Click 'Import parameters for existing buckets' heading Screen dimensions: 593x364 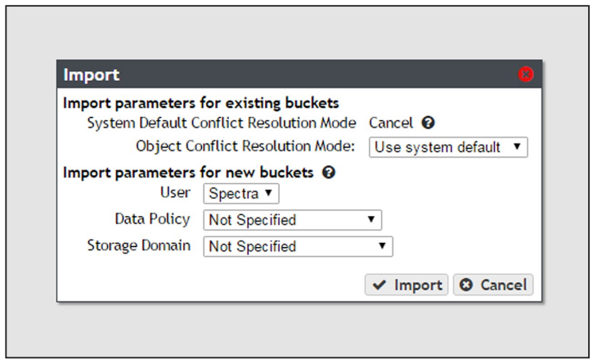[x=201, y=103]
